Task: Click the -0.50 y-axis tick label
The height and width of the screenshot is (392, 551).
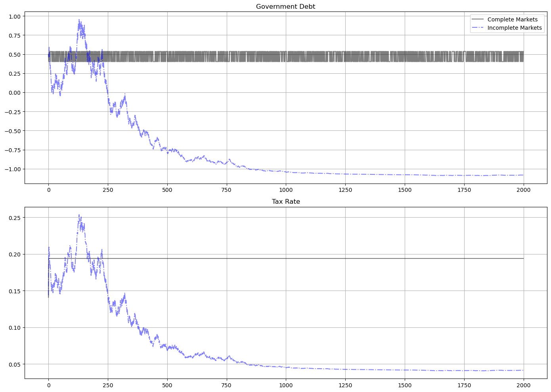Action: click(12, 131)
